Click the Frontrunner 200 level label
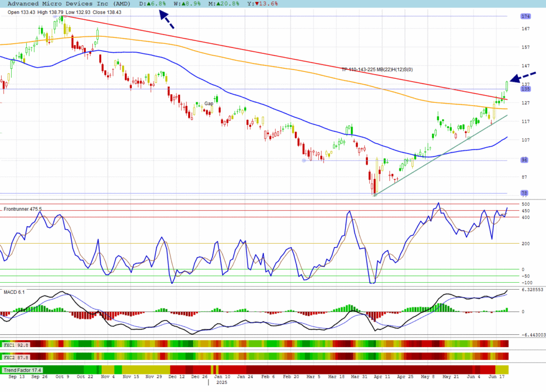The width and height of the screenshot is (546, 392). [525, 244]
